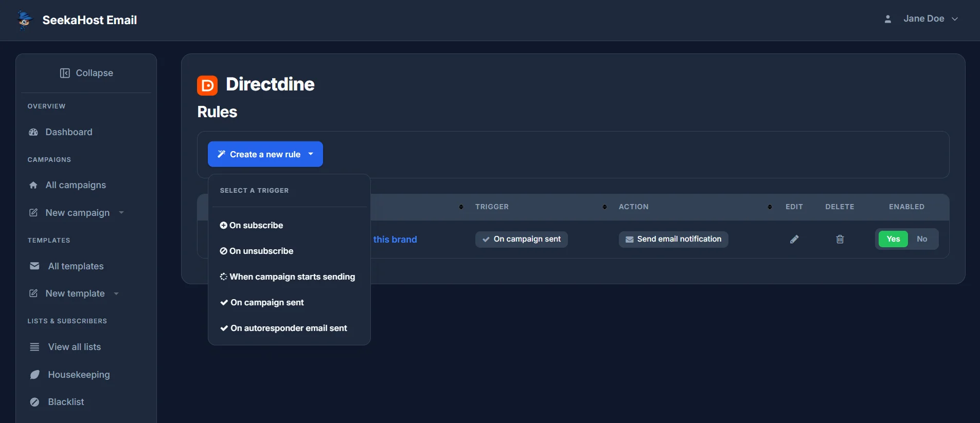
Task: Open the Blacklist page
Action: click(66, 402)
